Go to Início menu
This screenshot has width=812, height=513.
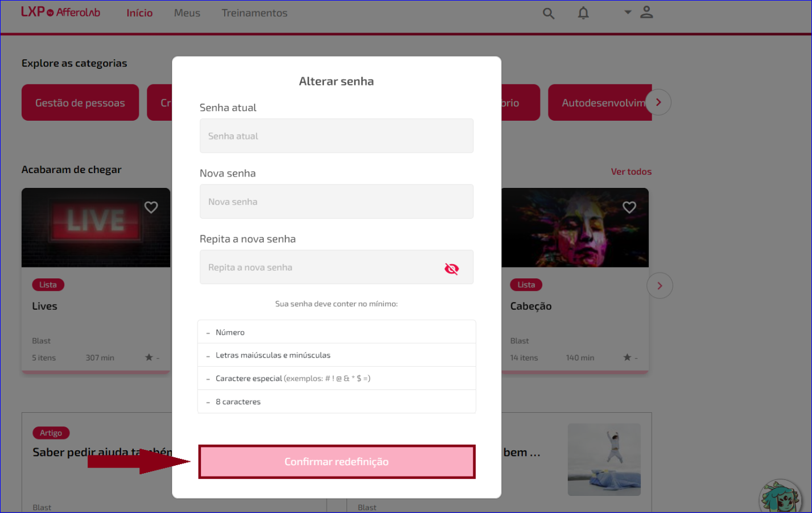[139, 13]
